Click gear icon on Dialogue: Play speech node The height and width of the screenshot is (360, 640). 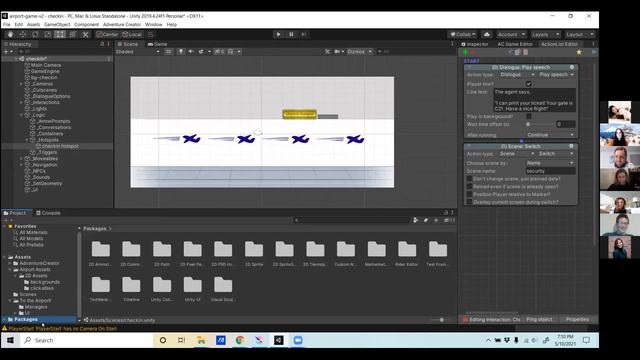click(x=572, y=67)
